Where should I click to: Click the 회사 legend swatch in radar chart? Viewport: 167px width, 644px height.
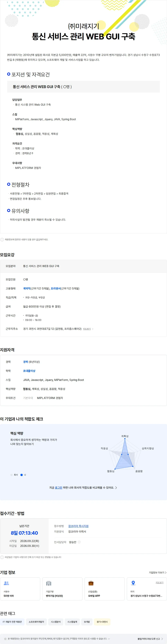(11, 475)
